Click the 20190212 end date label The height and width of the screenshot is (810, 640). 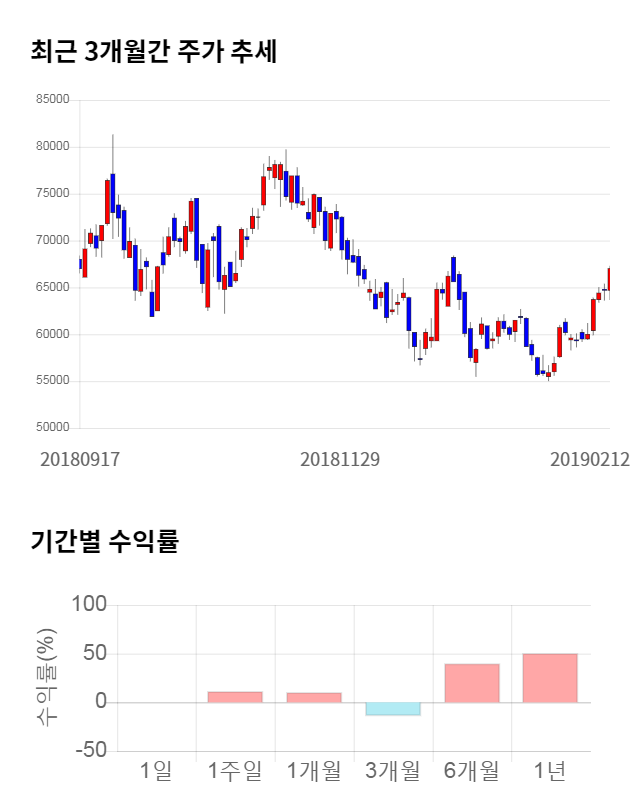[x=589, y=460]
